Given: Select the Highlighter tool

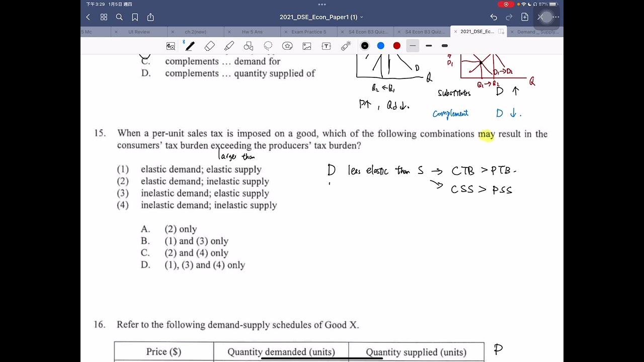Looking at the screenshot, I should [229, 46].
